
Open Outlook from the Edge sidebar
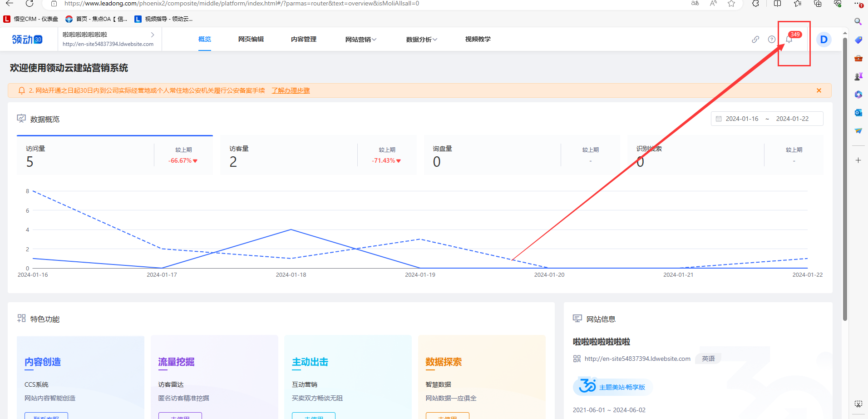858,113
